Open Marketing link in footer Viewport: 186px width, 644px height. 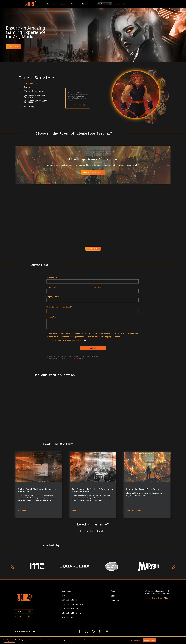click(68, 617)
